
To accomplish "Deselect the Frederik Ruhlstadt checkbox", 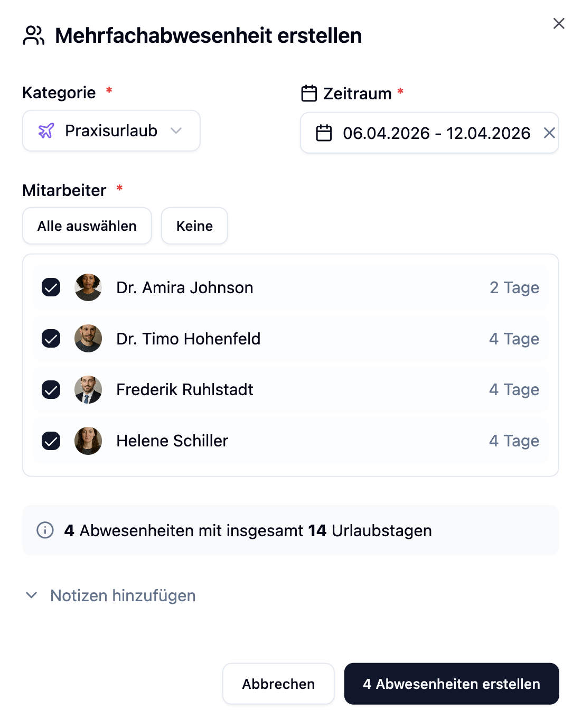I will point(51,390).
